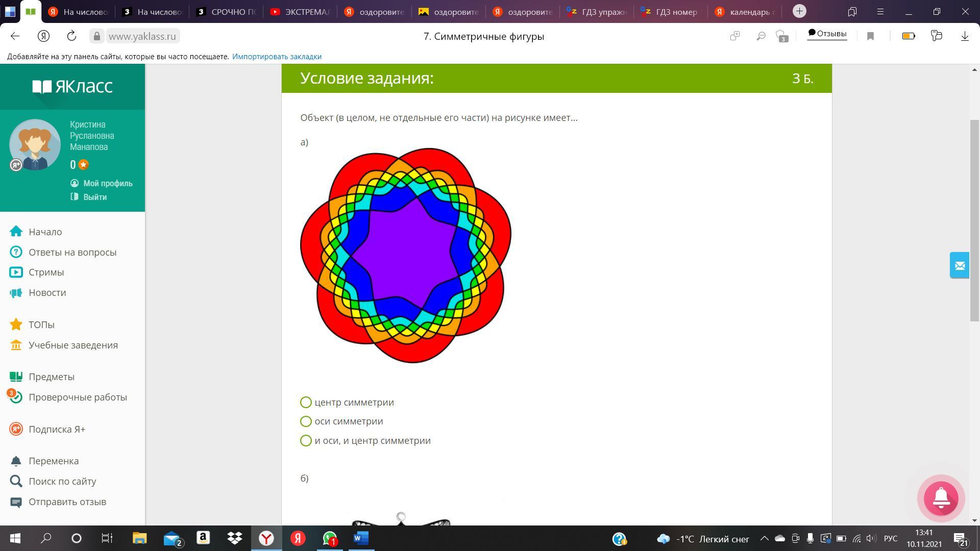Screen dimensions: 980x551
Task: Click the pink notification bell button
Action: 941,498
